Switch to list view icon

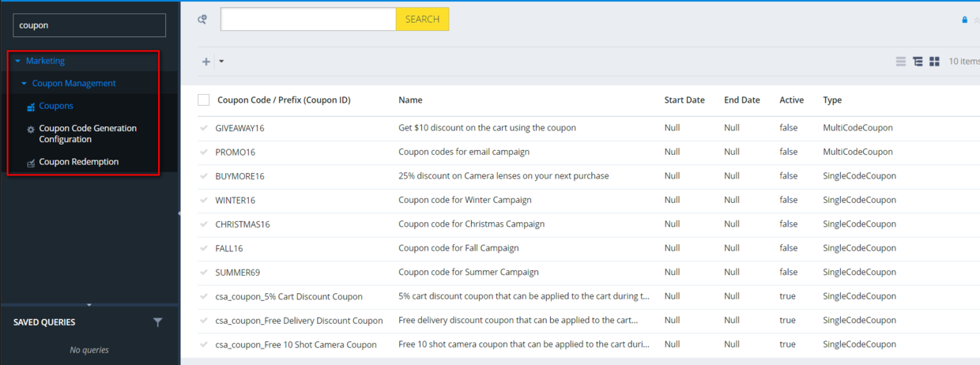(901, 62)
